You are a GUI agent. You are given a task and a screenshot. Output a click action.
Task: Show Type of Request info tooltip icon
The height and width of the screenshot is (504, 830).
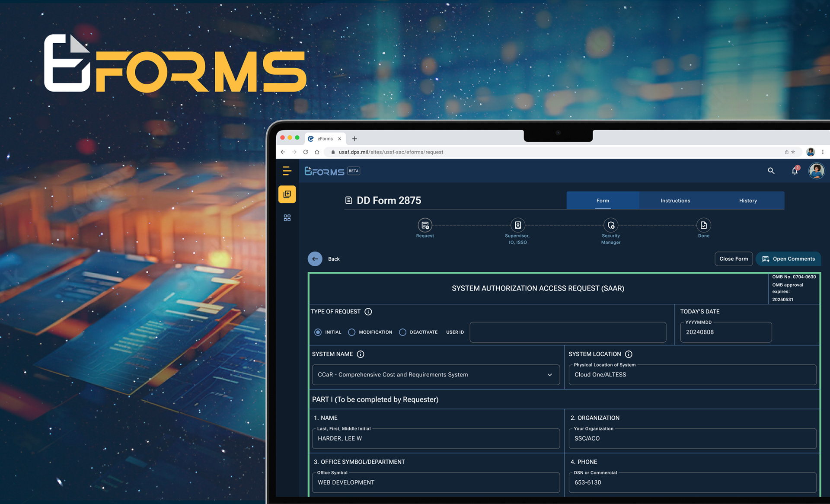[x=368, y=312]
